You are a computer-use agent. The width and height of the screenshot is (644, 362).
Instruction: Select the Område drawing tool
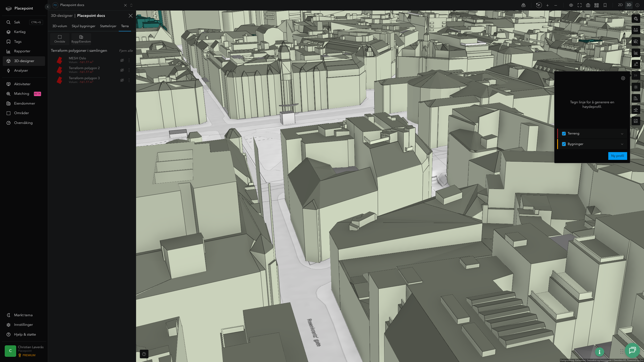(60, 39)
